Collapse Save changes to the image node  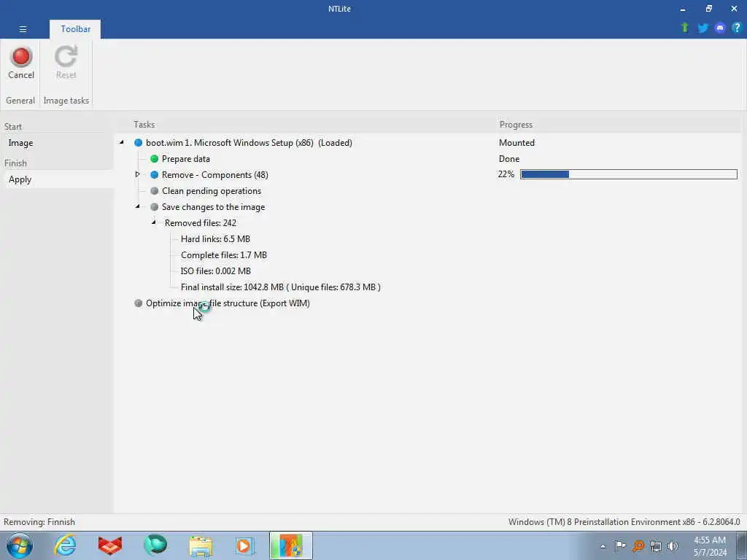[x=138, y=206]
